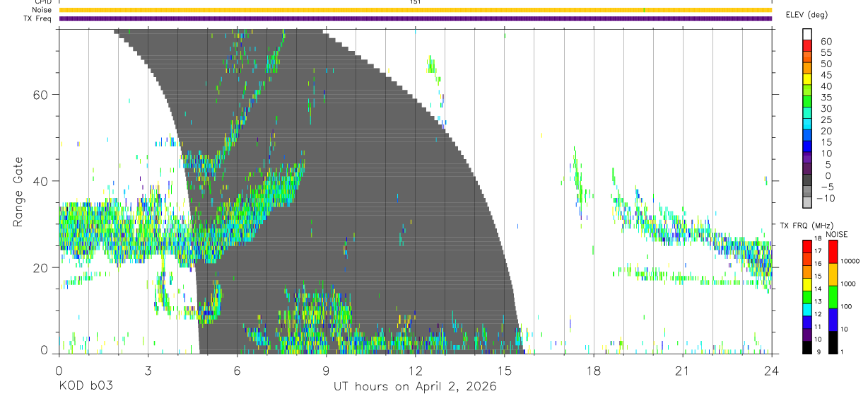868x401 pixels.
Task: Click the x-axis tick label '6'
Action: 237,371
